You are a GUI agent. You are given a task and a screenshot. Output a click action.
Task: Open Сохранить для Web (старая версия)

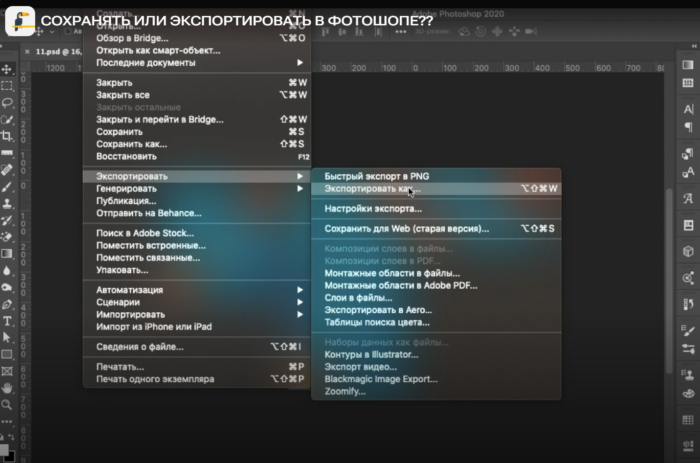coord(436,229)
